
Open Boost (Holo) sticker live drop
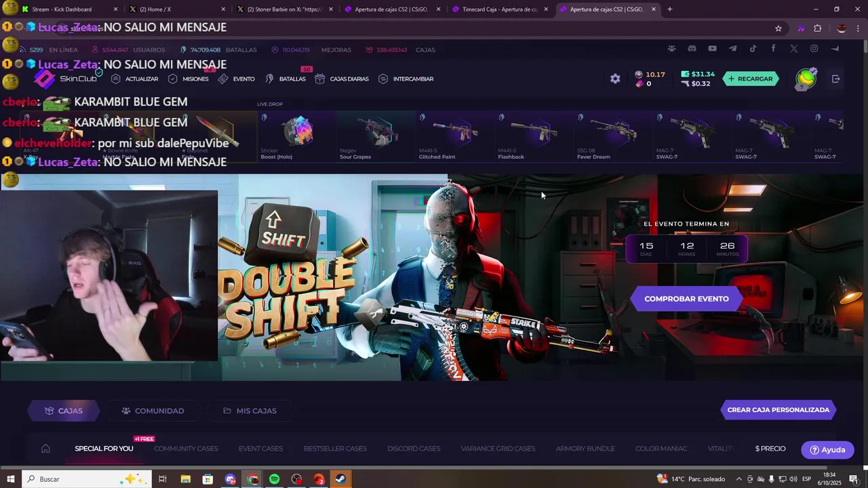tap(297, 136)
